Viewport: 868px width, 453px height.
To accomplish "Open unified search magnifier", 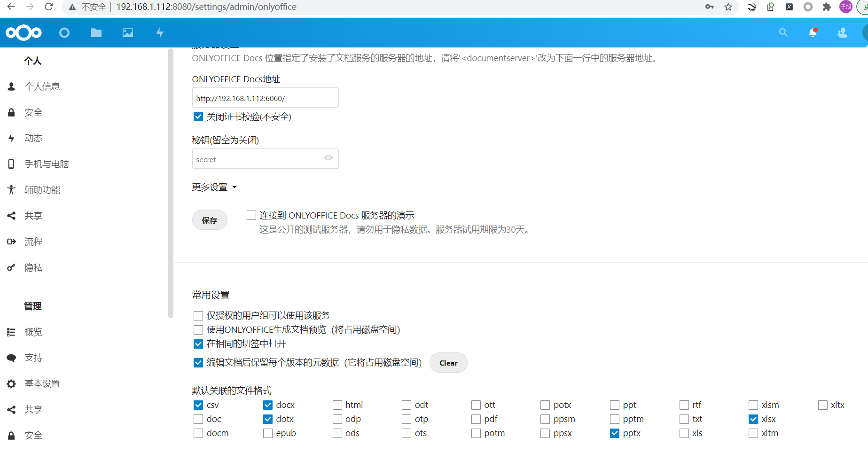I will 783,32.
